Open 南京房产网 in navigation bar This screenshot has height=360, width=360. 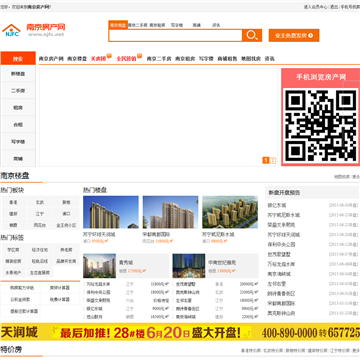tap(51, 59)
